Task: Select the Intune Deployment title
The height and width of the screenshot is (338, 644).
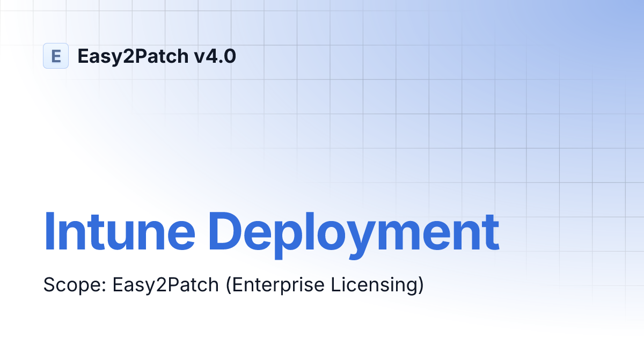Action: point(271,231)
